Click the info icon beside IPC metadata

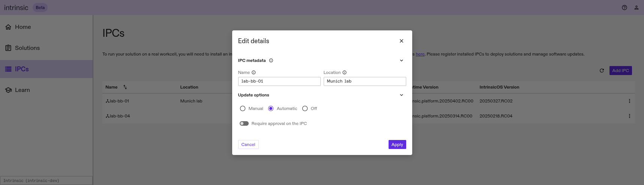[x=271, y=60]
